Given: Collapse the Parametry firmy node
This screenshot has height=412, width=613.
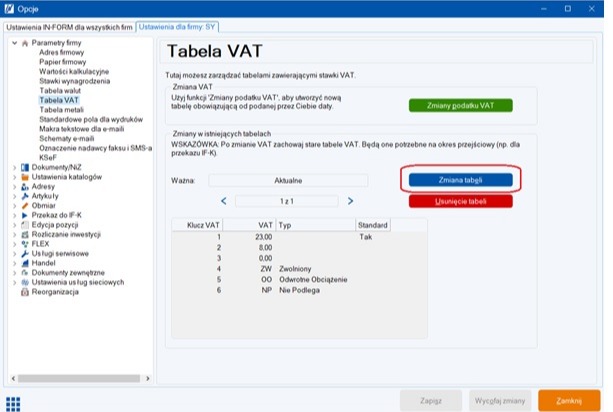Looking at the screenshot, I should coord(14,43).
